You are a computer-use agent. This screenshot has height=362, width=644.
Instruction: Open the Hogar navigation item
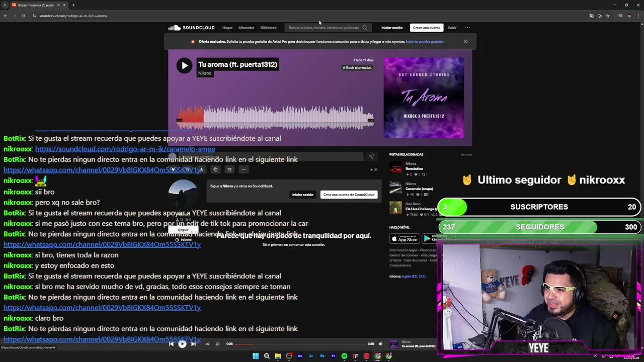tap(227, 28)
